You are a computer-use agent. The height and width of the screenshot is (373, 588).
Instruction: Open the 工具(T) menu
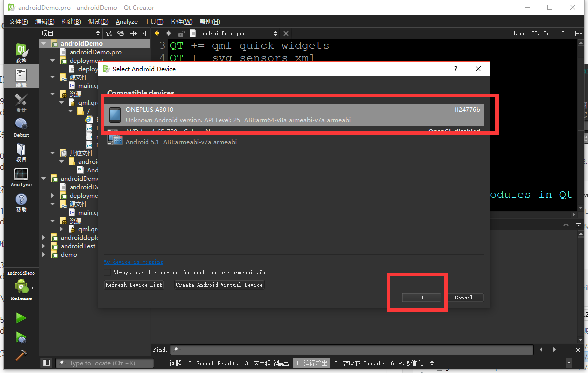click(x=154, y=22)
